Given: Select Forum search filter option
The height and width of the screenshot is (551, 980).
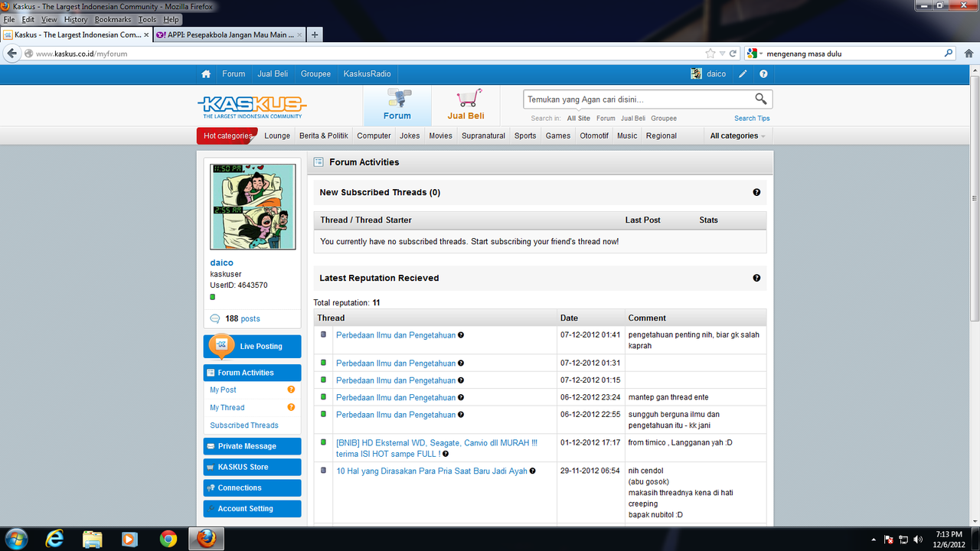Looking at the screenshot, I should pos(606,119).
